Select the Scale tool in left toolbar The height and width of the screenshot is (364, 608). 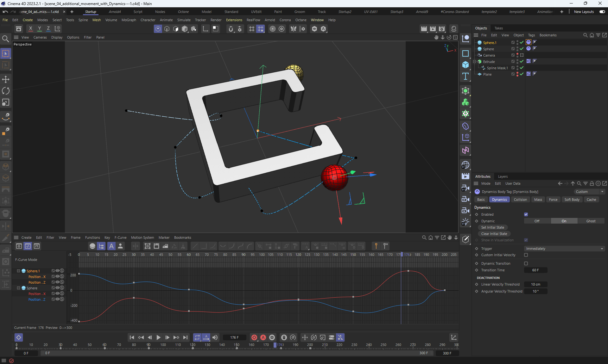point(6,102)
